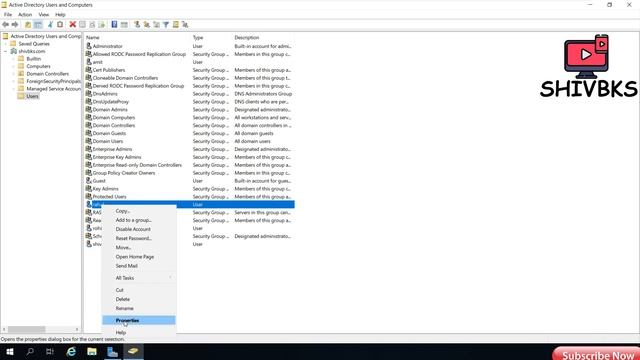Click the scissors Cut toolbar icon
The width and height of the screenshot is (640, 360).
51,25
